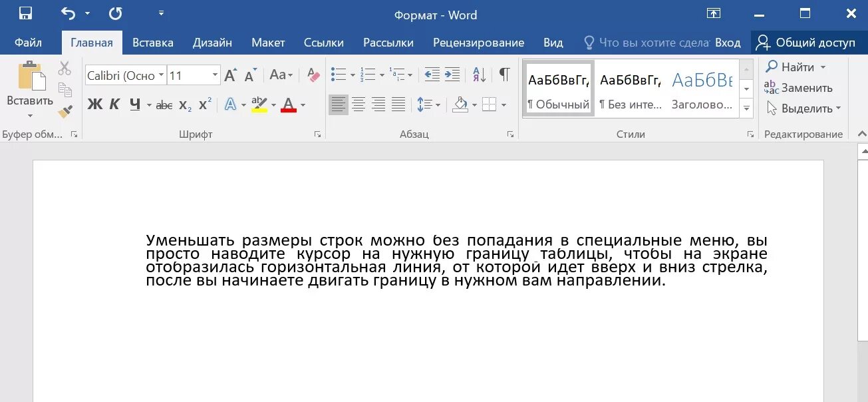This screenshot has width=868, height=402.
Task: Open borders button dropdown
Action: tap(503, 104)
